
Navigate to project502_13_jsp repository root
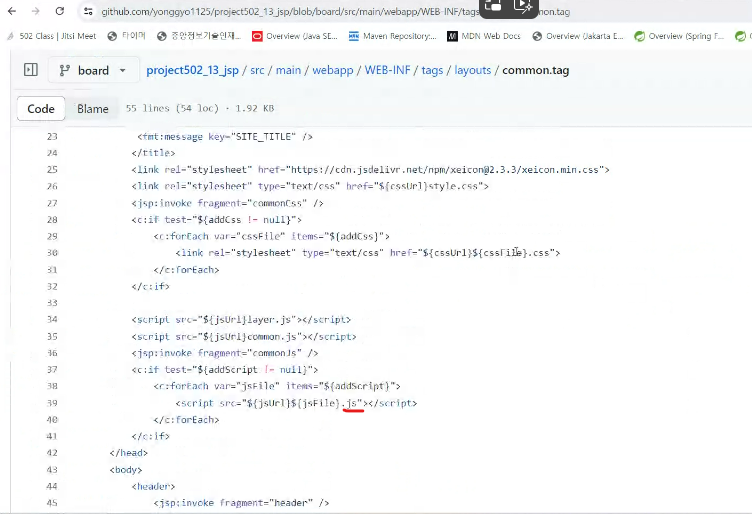192,70
